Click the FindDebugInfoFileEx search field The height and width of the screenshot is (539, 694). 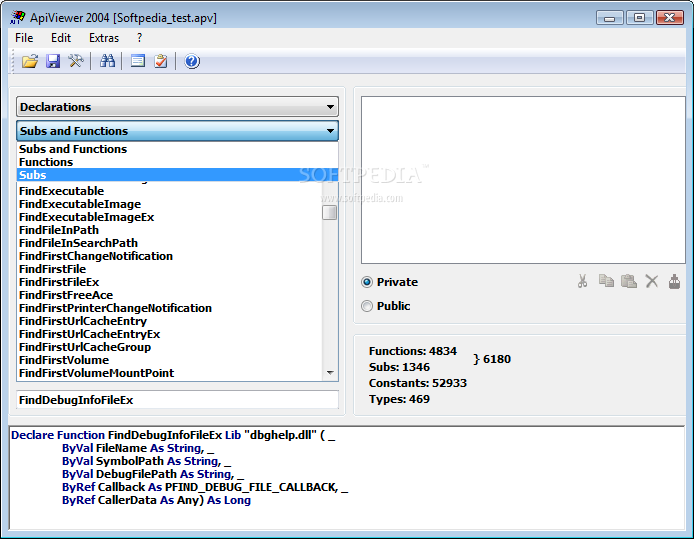[177, 400]
